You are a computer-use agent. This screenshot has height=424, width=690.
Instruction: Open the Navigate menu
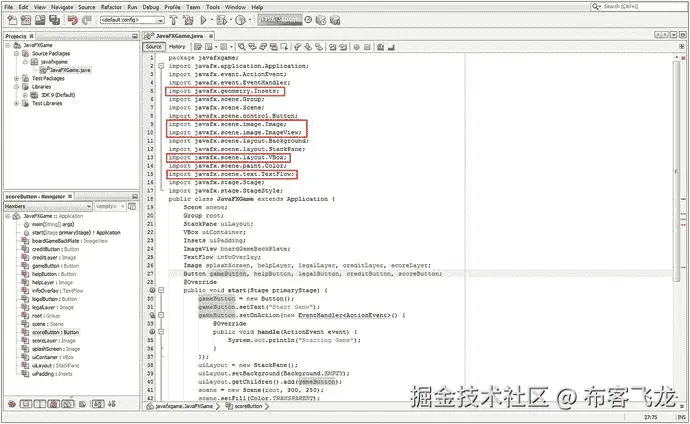(x=62, y=7)
